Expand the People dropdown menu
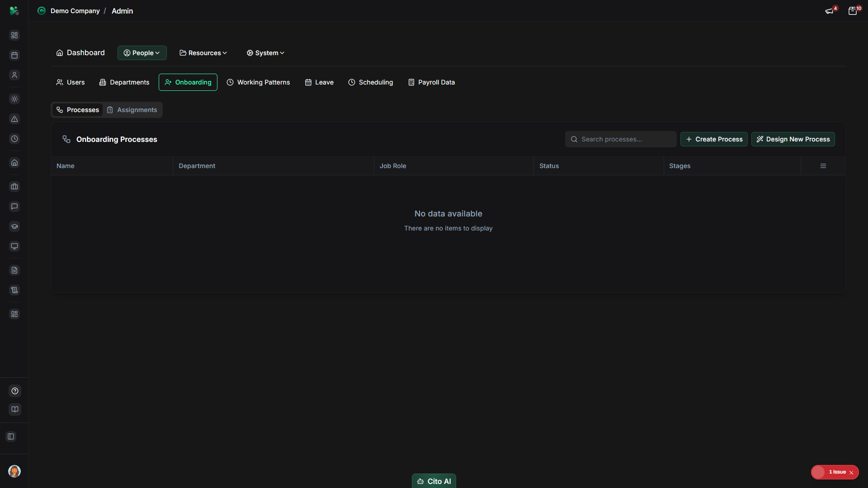868x488 pixels. point(142,52)
